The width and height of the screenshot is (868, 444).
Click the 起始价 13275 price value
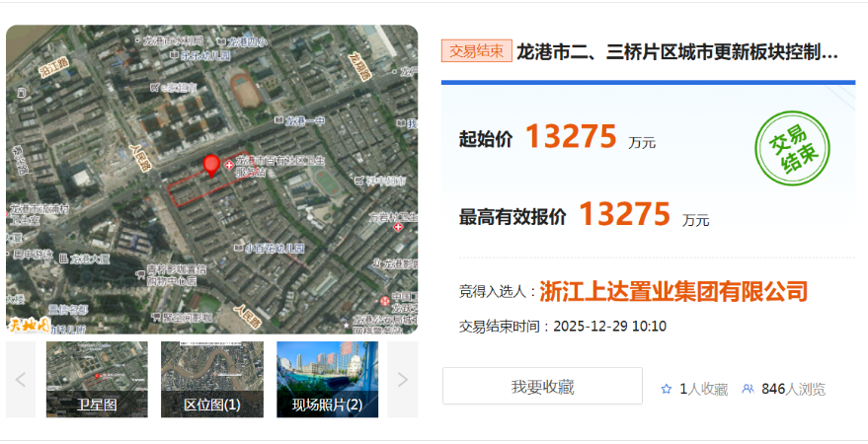pyautogui.click(x=571, y=137)
